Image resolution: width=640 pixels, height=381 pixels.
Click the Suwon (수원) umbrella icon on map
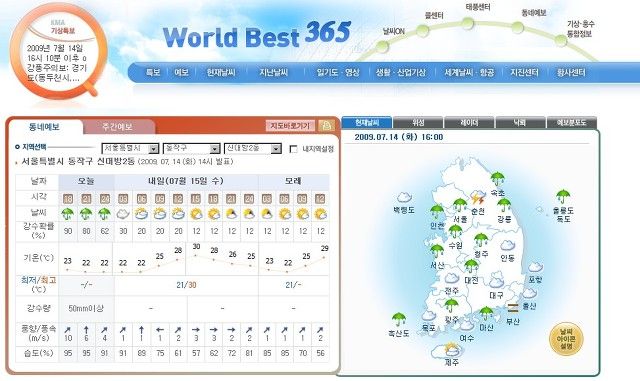pyautogui.click(x=455, y=231)
